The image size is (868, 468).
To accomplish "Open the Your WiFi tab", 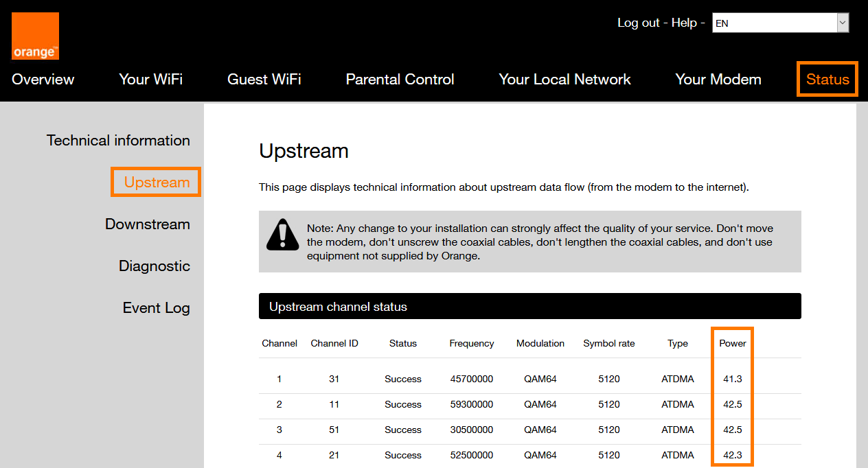I will (x=151, y=80).
